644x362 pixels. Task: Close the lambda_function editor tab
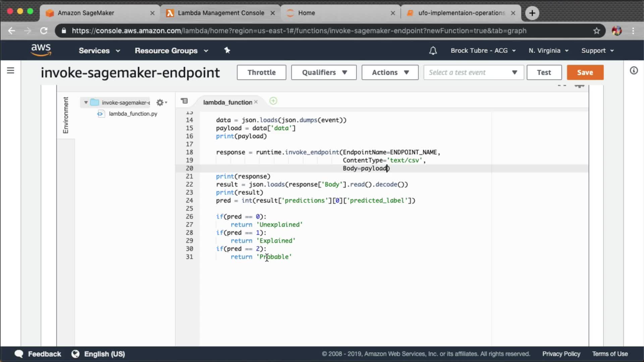(x=256, y=102)
